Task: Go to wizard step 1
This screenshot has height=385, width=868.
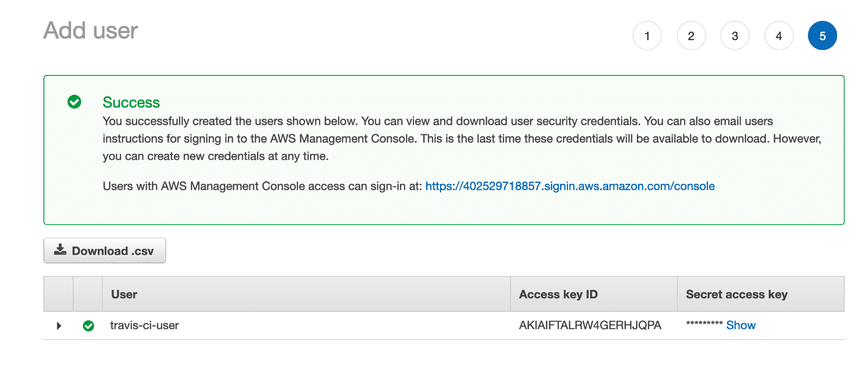Action: pos(647,36)
